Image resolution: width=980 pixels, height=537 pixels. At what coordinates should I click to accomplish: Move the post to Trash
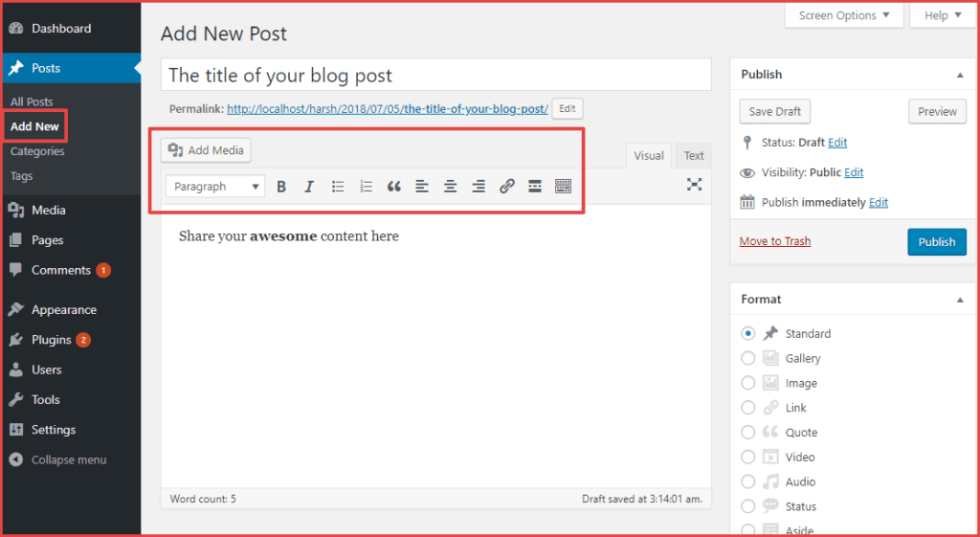(775, 241)
